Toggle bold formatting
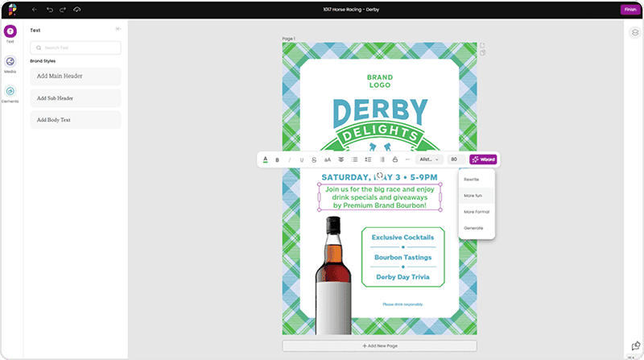The height and width of the screenshot is (360, 644). [277, 159]
